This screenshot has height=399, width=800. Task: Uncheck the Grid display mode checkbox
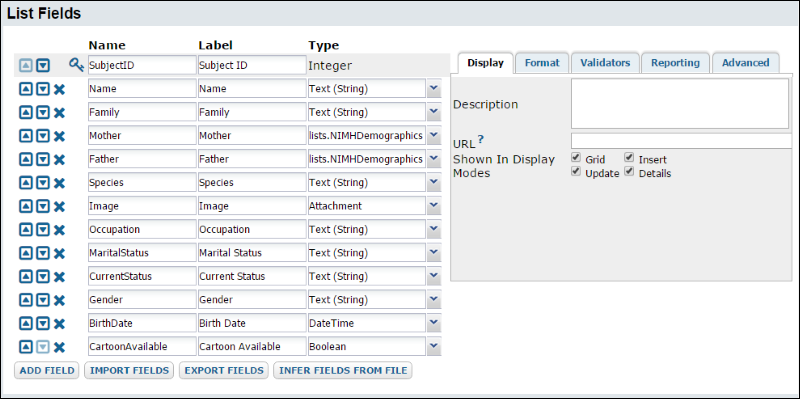click(576, 158)
